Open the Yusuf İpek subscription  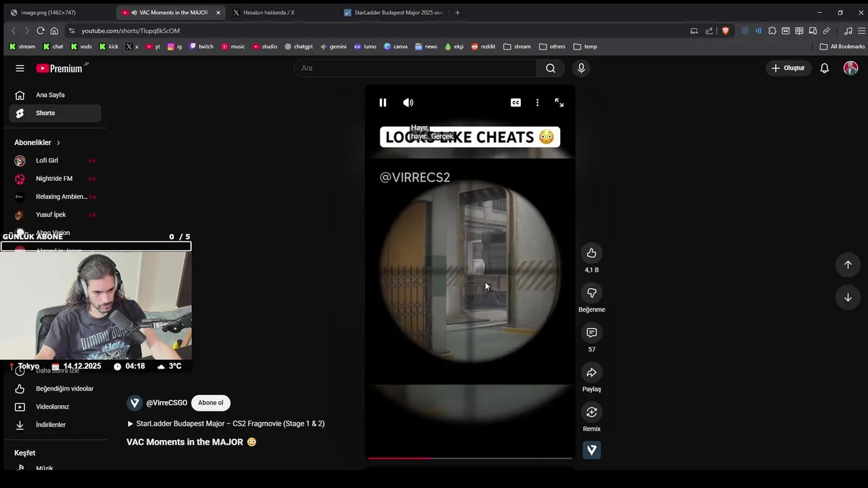(55, 215)
